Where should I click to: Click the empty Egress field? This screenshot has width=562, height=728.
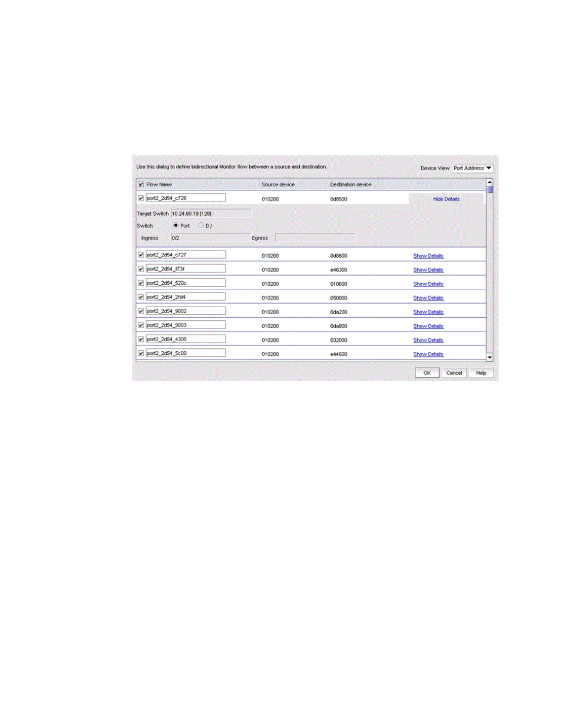pyautogui.click(x=315, y=238)
